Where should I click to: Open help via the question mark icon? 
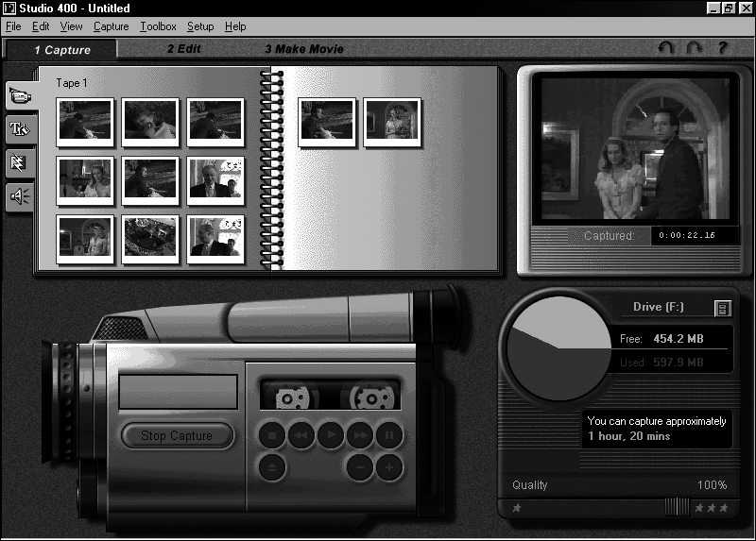[722, 48]
